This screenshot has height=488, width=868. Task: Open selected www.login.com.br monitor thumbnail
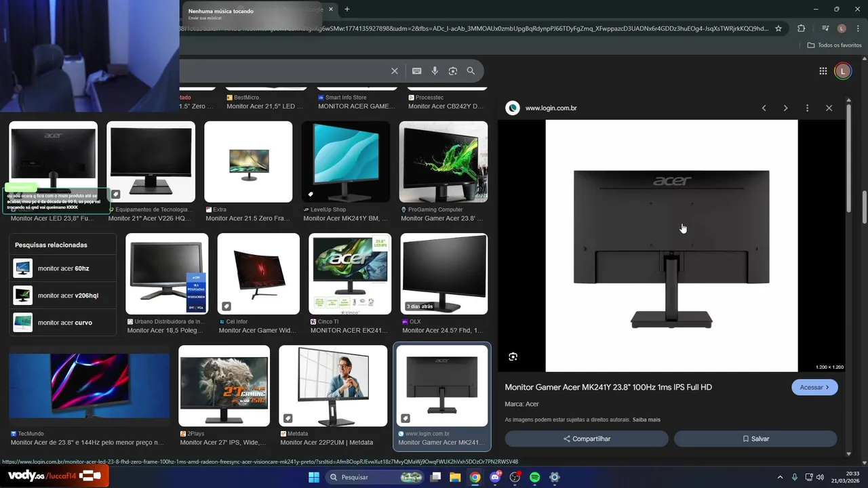click(x=442, y=386)
